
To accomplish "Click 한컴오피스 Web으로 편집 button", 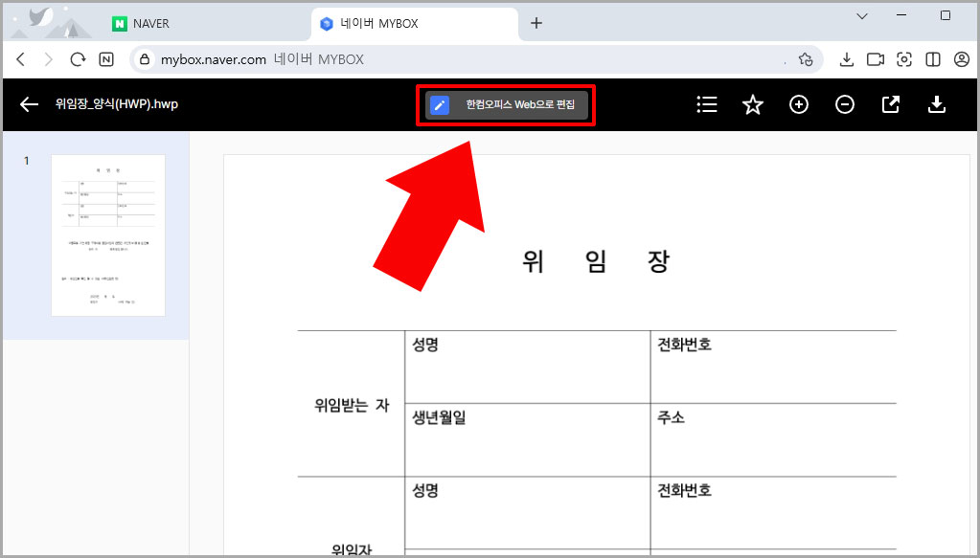I will [x=505, y=104].
